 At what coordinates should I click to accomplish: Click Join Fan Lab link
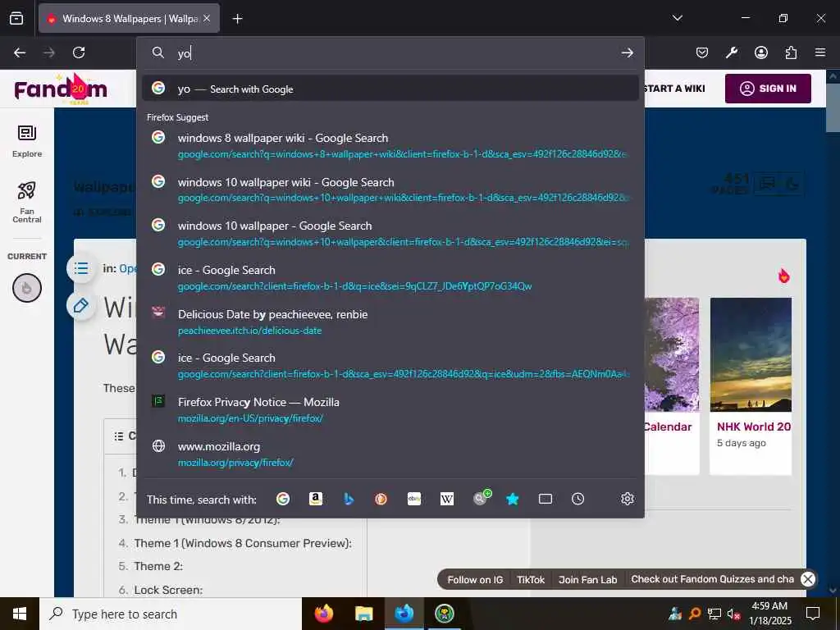587,580
